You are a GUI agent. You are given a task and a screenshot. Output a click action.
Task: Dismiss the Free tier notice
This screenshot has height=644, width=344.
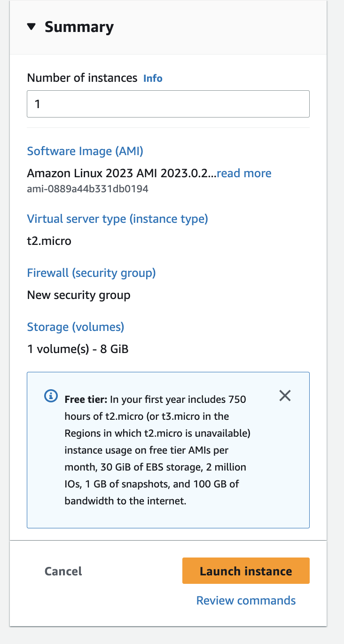(x=285, y=396)
